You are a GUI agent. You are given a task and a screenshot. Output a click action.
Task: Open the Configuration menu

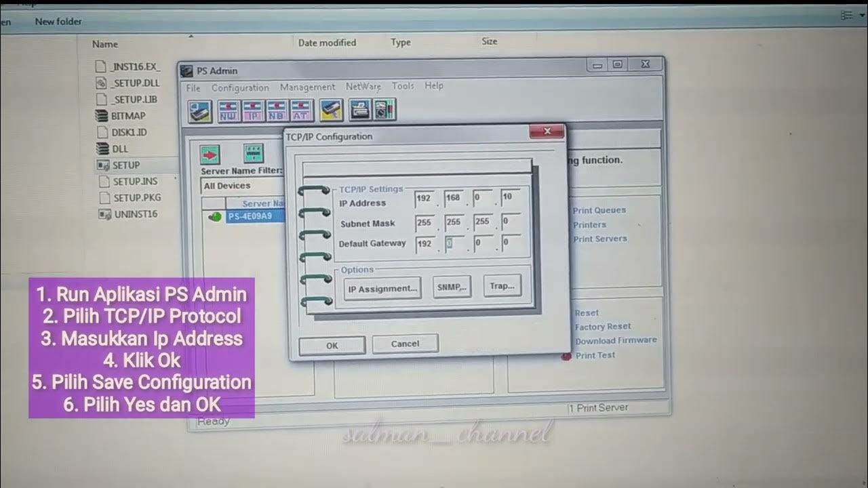[x=240, y=88]
